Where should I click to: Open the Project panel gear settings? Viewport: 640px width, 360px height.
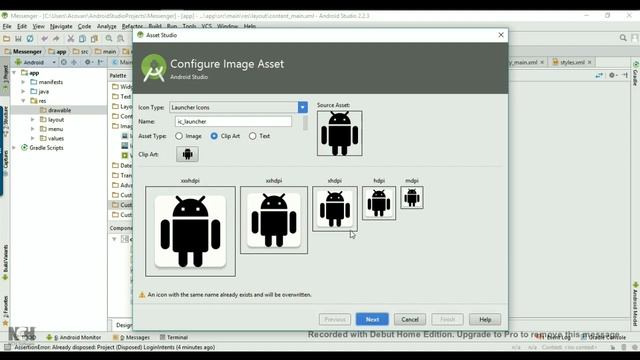point(88,62)
